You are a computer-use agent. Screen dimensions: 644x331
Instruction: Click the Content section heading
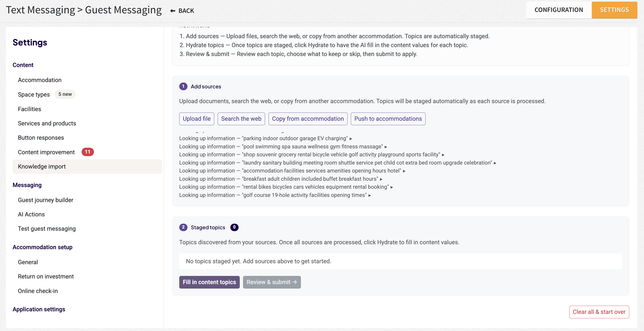23,65
